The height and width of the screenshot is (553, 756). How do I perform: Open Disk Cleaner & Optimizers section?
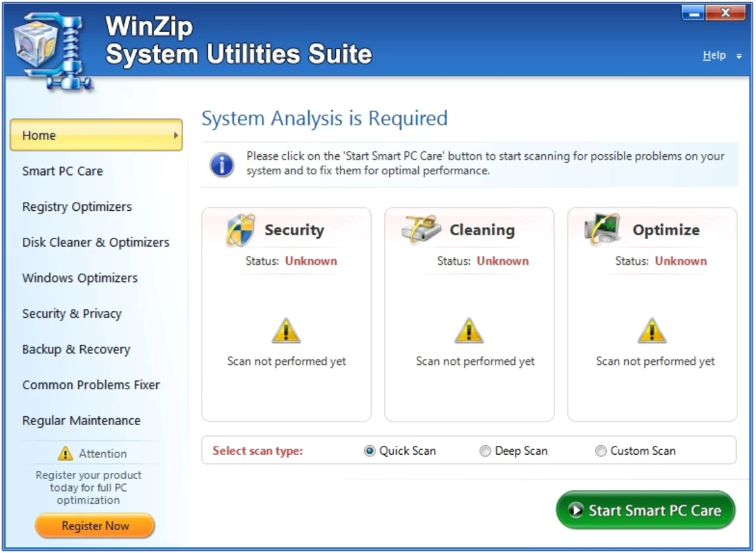(x=96, y=242)
